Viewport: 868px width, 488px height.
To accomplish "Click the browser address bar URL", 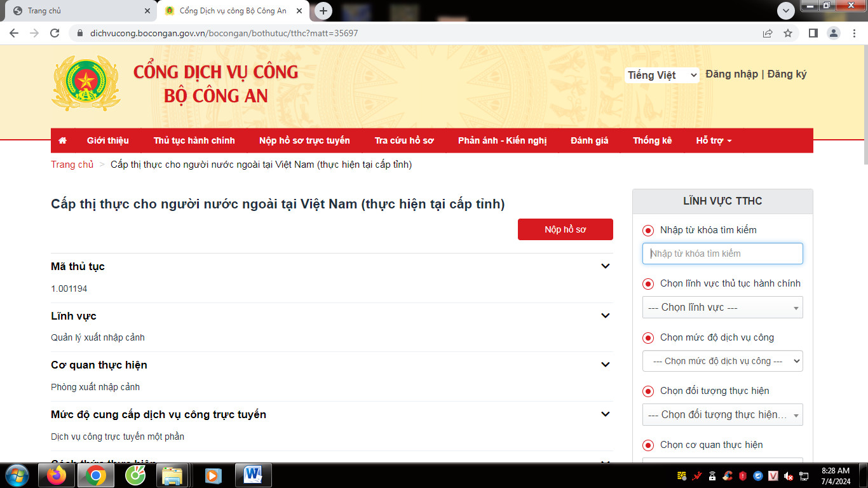I will 224,33.
